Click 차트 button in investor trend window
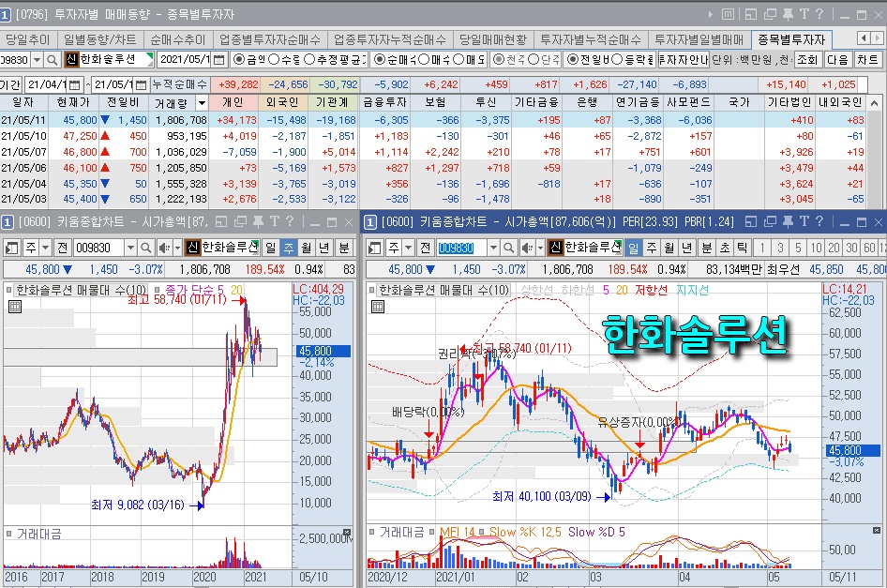 click(867, 59)
